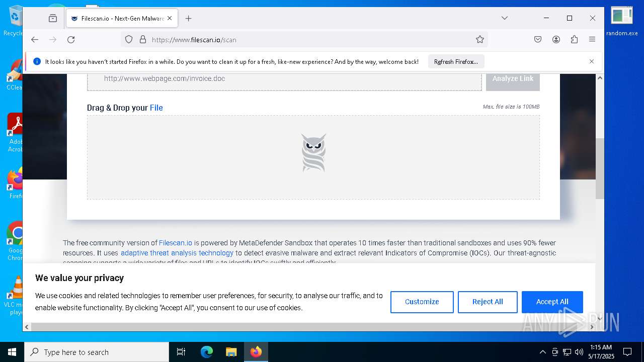644x362 pixels.
Task: Expand the list all tabs chevron
Action: (505, 18)
